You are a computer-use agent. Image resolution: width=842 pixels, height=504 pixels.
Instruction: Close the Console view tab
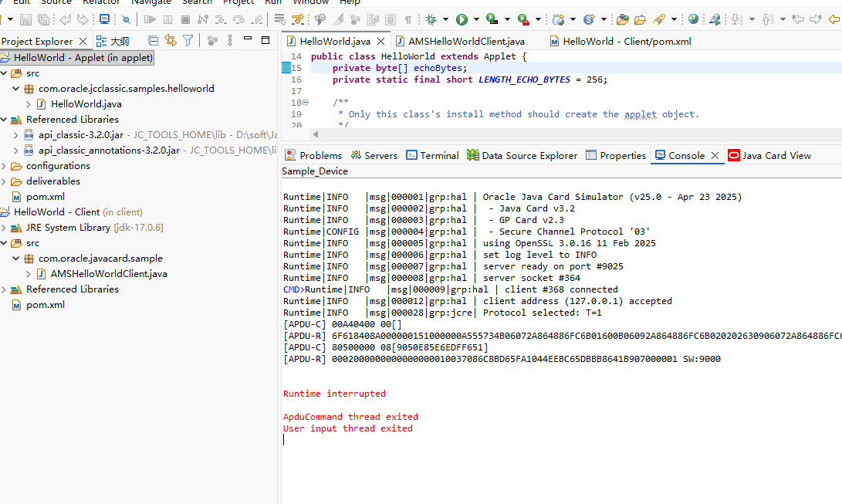click(x=715, y=156)
